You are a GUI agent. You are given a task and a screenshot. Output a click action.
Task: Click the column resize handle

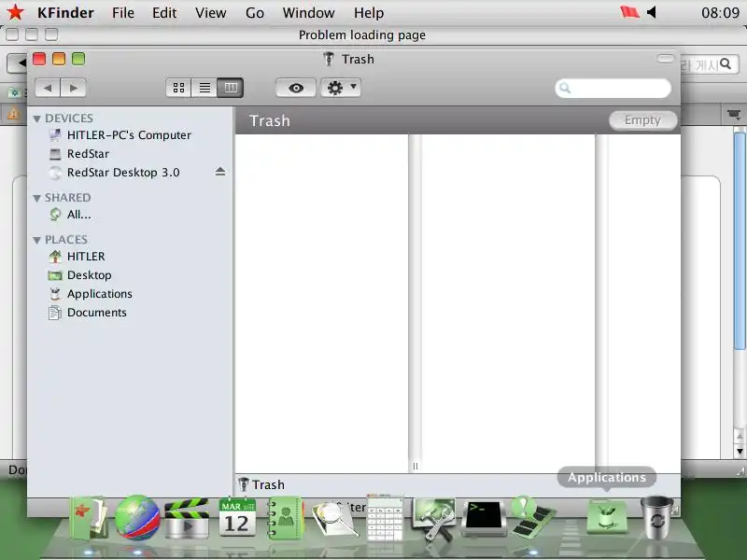(x=415, y=466)
